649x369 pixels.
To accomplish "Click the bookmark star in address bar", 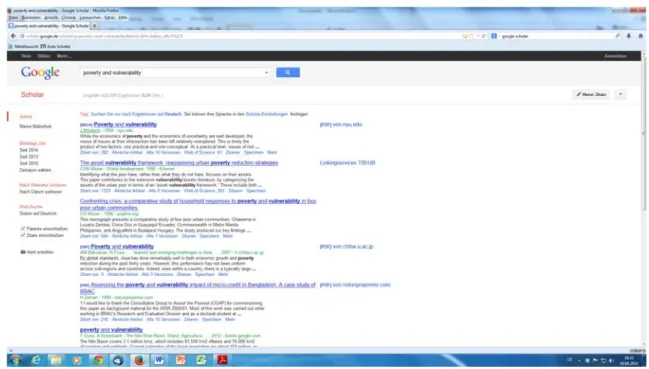I will coord(471,36).
